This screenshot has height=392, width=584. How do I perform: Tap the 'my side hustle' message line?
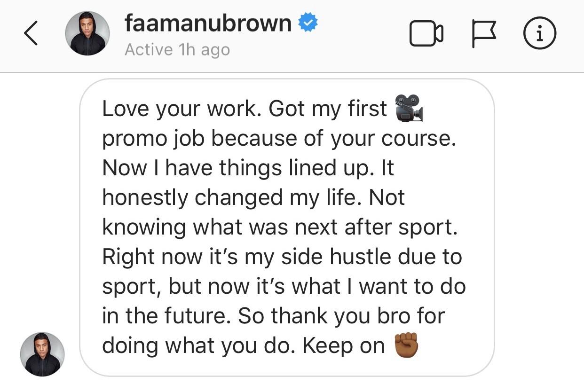[282, 257]
